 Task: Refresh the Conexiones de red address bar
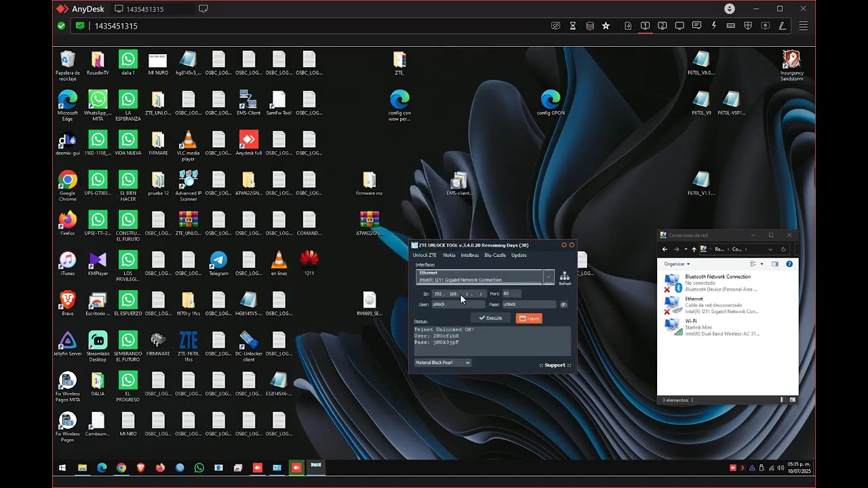pyautogui.click(x=784, y=249)
